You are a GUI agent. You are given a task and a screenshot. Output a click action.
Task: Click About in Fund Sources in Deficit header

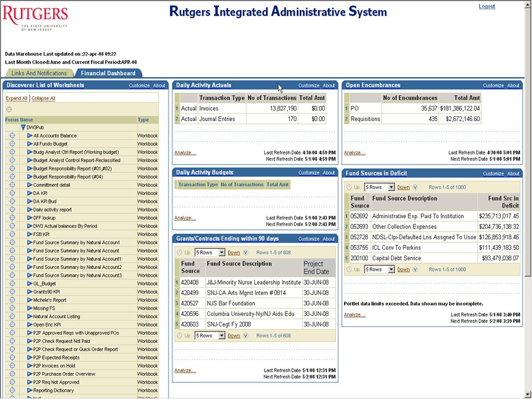pyautogui.click(x=513, y=173)
